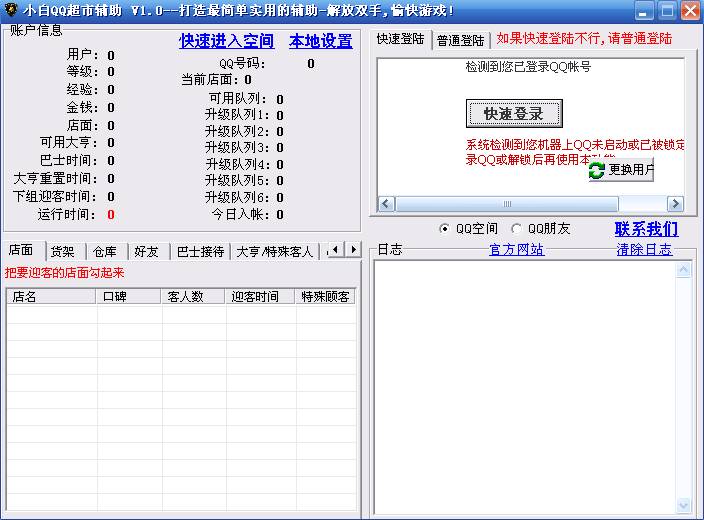Click the 迎客时间 column header
This screenshot has width=704, height=520.
coord(260,297)
